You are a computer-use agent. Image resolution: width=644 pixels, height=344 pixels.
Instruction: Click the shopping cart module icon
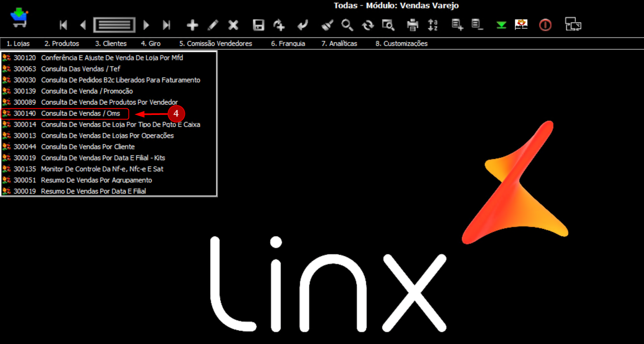pos(19,19)
